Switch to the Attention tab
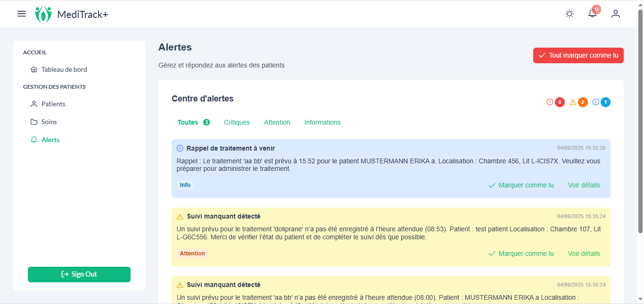This screenshot has height=304, width=644. tap(277, 122)
